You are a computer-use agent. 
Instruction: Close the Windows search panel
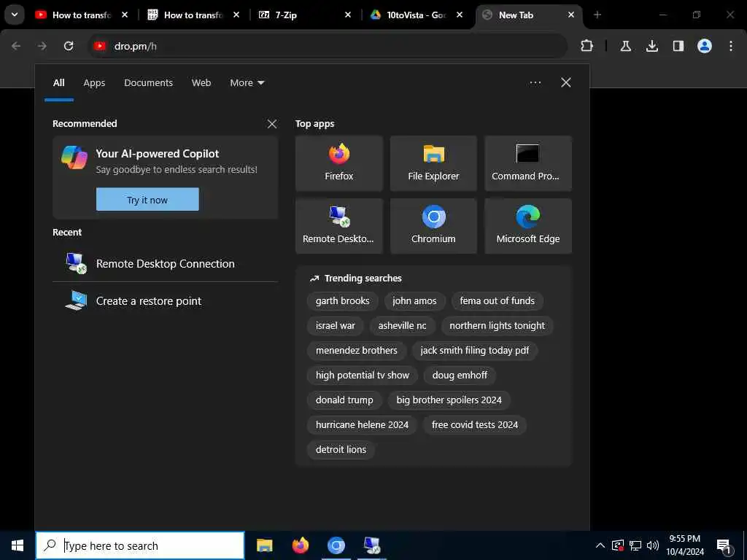coord(566,82)
